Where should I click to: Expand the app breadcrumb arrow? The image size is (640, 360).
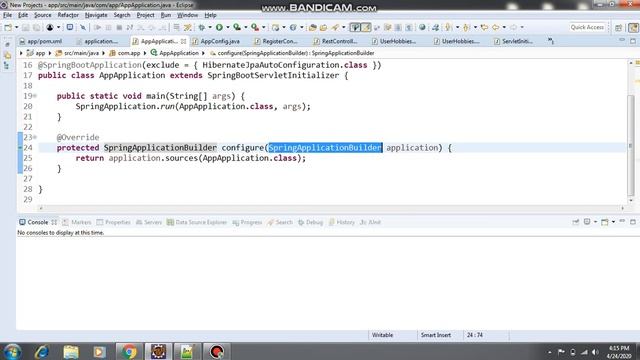pyautogui.click(x=50, y=53)
